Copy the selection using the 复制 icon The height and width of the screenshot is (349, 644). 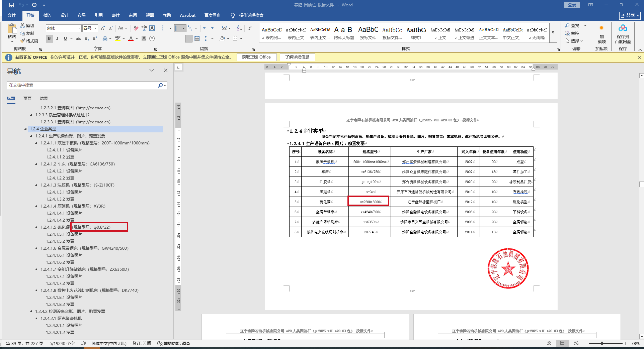tap(22, 33)
